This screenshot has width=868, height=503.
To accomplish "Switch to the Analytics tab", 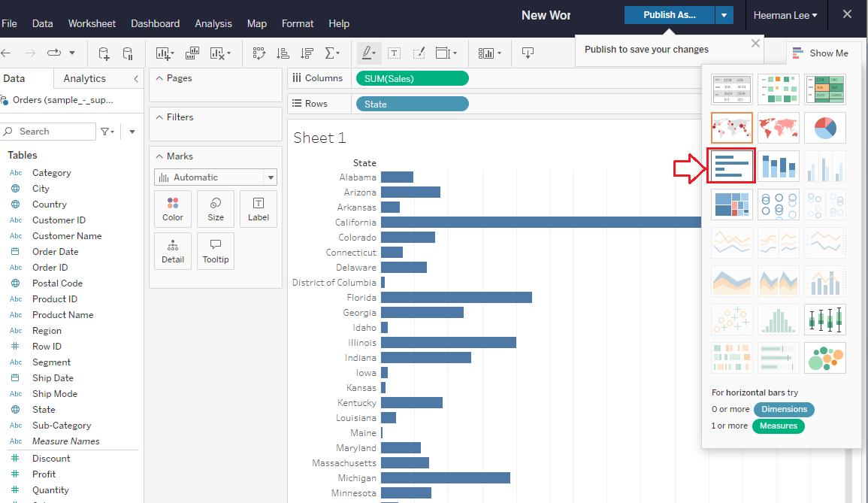I will (x=84, y=78).
